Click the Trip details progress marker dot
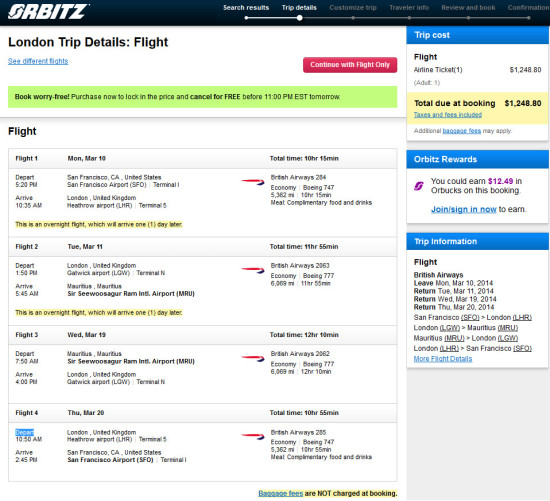Viewport: 550px width, 501px height. [x=300, y=18]
